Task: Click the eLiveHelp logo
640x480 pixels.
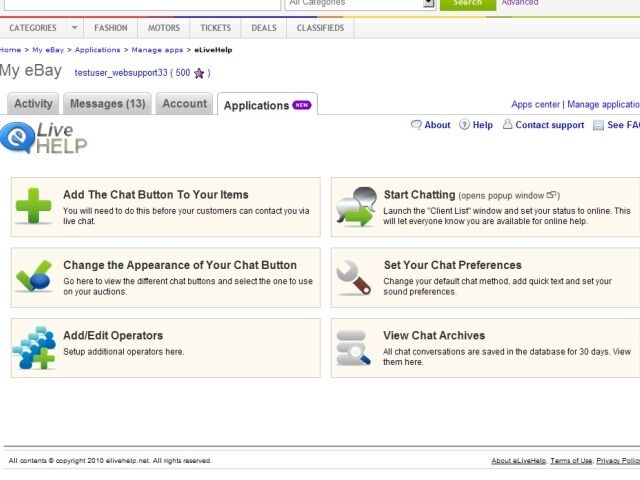Action: tap(44, 138)
